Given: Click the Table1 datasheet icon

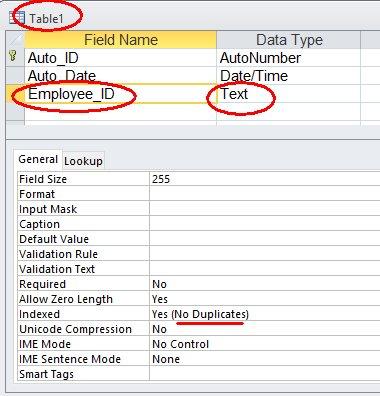Looking at the screenshot, I should click(17, 18).
